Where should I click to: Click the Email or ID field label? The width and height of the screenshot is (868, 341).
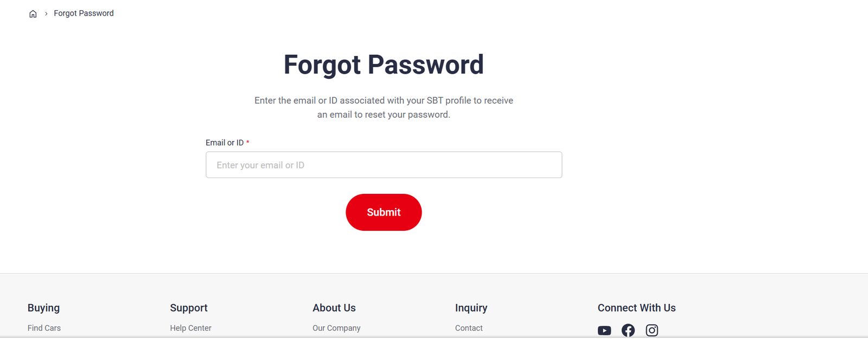point(225,143)
